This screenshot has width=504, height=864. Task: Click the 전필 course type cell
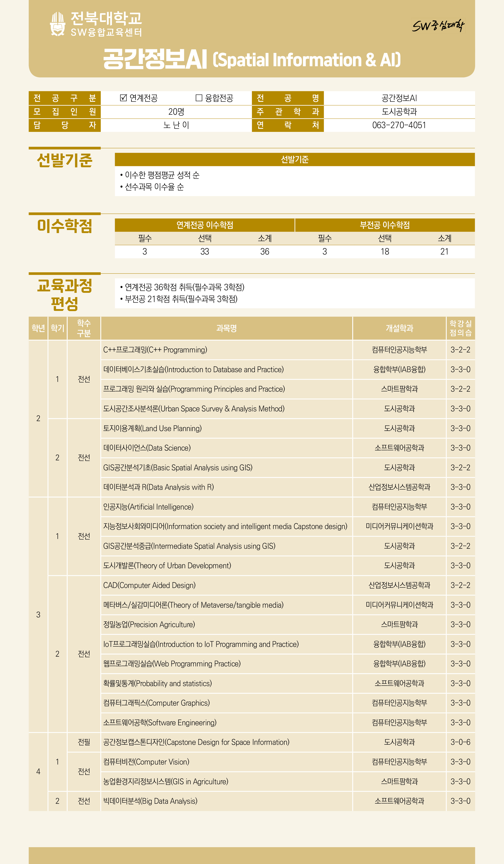click(x=84, y=742)
